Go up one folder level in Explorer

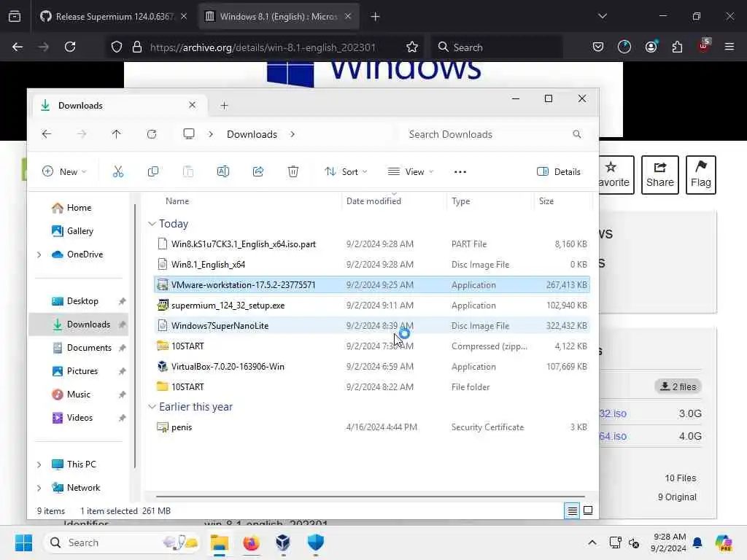[116, 134]
